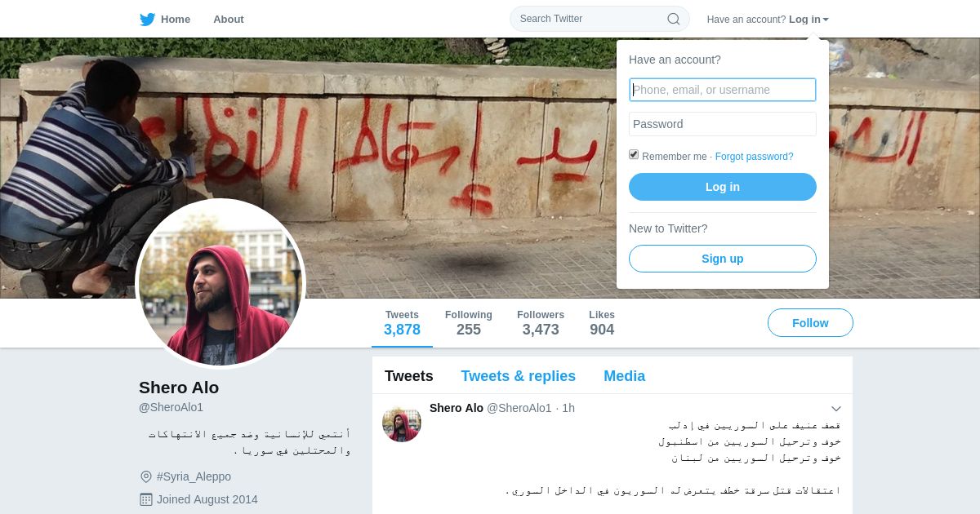
Task: Click the Password field
Action: pyautogui.click(x=723, y=124)
